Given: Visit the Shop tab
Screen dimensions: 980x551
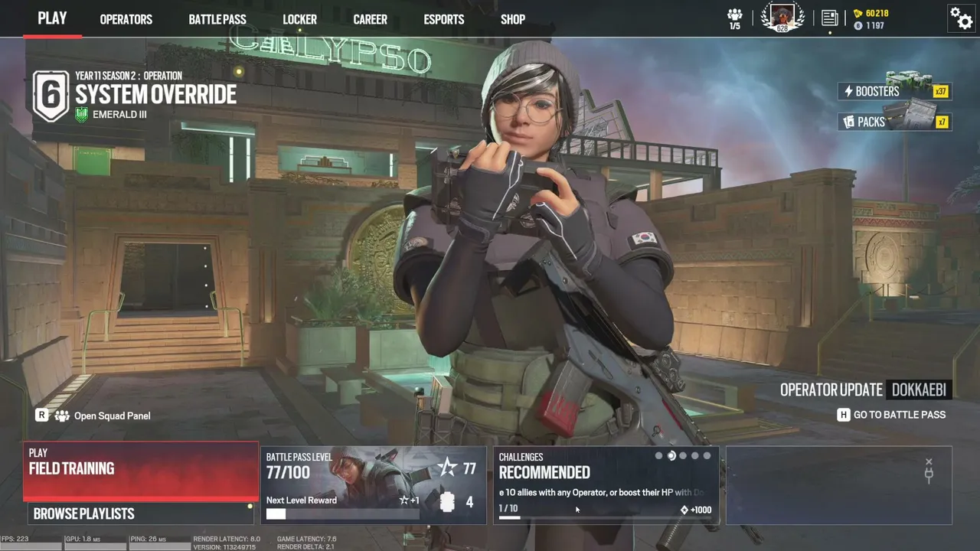Looking at the screenshot, I should pos(513,19).
